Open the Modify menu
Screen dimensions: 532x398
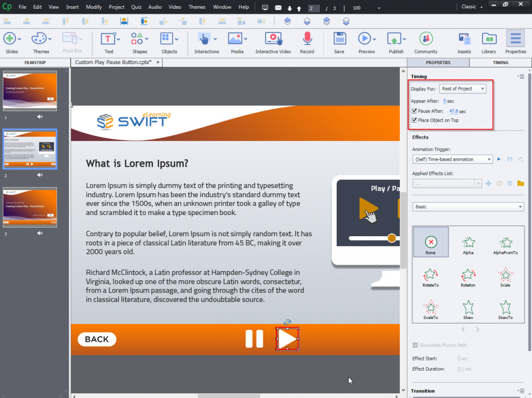click(x=93, y=7)
